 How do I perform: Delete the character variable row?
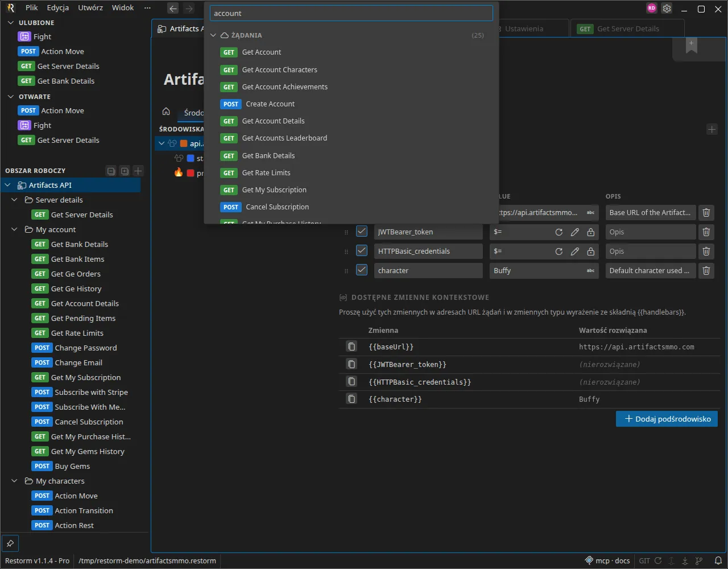706,271
